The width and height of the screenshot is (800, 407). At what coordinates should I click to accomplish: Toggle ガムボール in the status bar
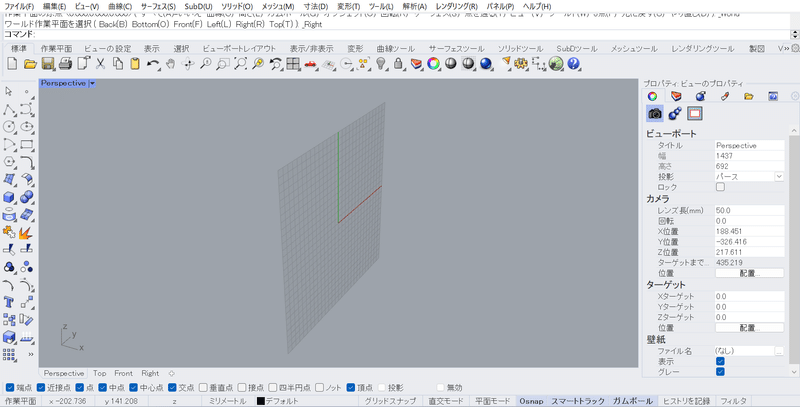pyautogui.click(x=632, y=401)
